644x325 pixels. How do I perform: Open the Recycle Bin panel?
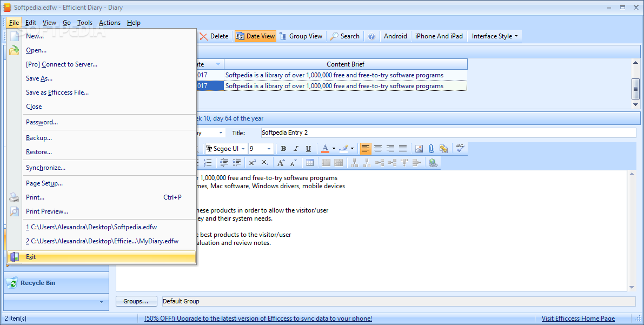(x=56, y=283)
